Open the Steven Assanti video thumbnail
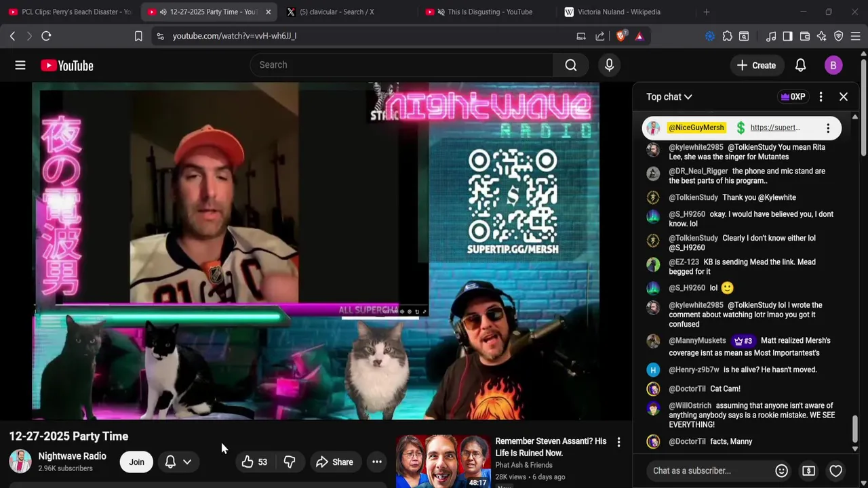This screenshot has height=488, width=868. pos(443,462)
